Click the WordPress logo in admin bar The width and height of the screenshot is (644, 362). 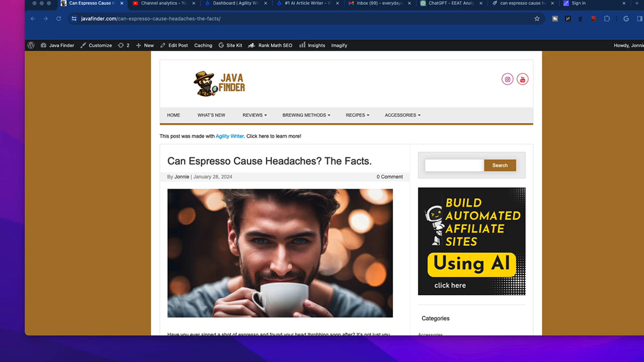click(31, 45)
